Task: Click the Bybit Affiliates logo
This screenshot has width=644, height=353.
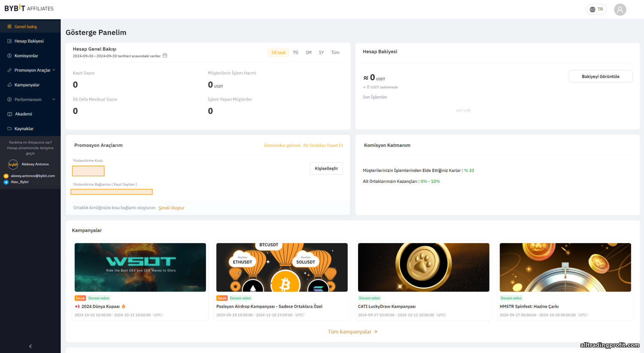Action: coord(29,8)
